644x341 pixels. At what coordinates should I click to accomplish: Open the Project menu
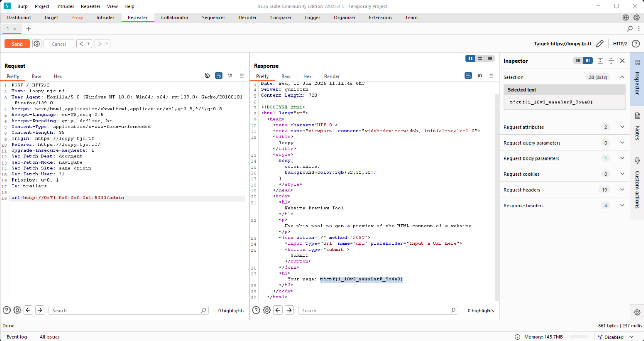pos(42,6)
